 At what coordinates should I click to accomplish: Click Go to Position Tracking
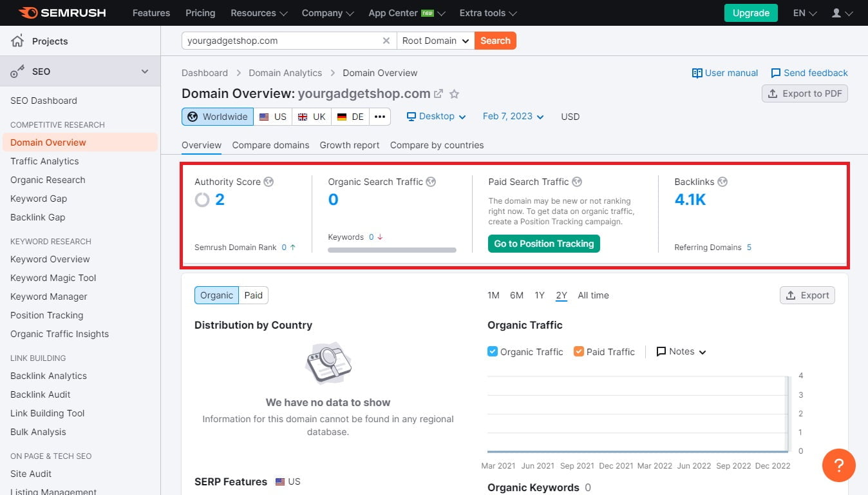pos(544,244)
